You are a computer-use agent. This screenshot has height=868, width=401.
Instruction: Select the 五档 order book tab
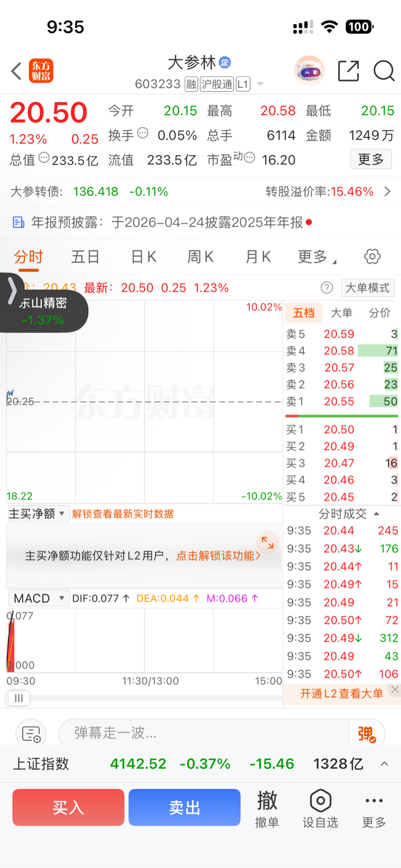[x=303, y=313]
